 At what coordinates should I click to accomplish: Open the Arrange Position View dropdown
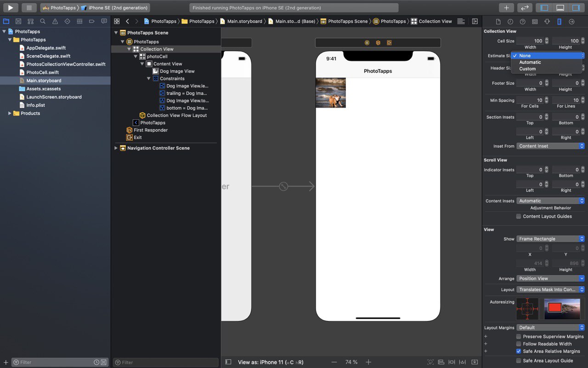point(550,279)
